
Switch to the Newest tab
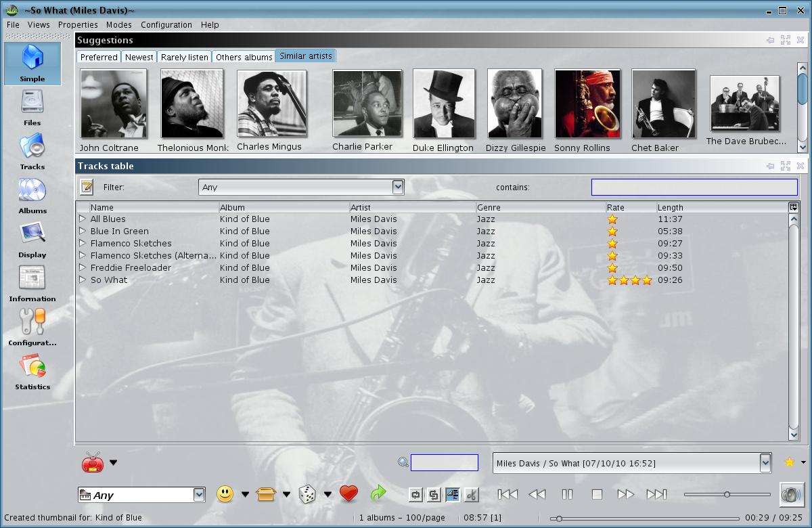pos(139,57)
